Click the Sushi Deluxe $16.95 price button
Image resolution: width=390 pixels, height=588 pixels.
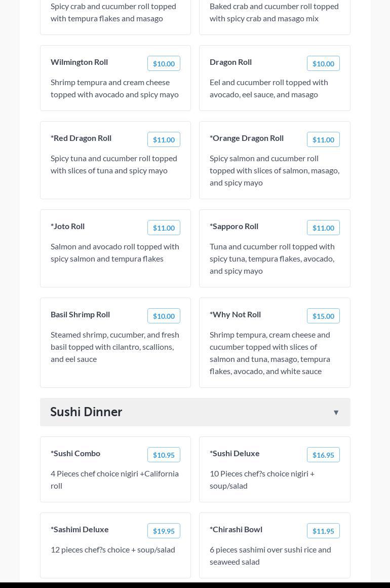coord(323,455)
